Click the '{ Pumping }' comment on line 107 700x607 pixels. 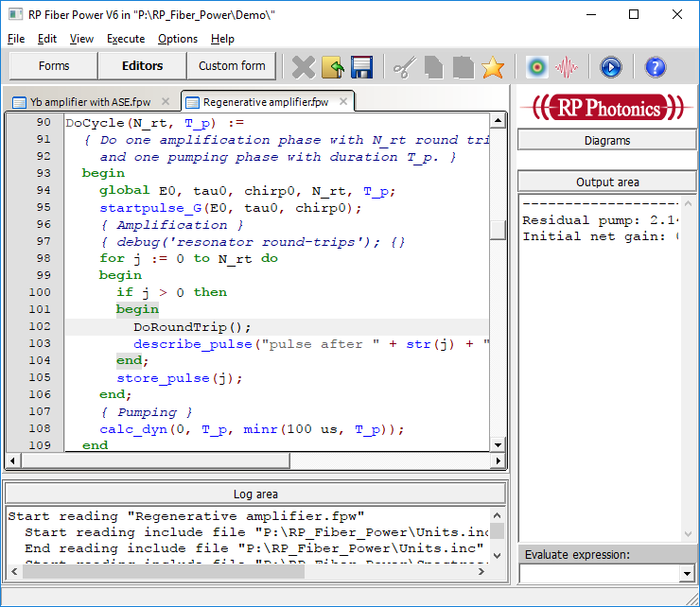click(x=147, y=412)
